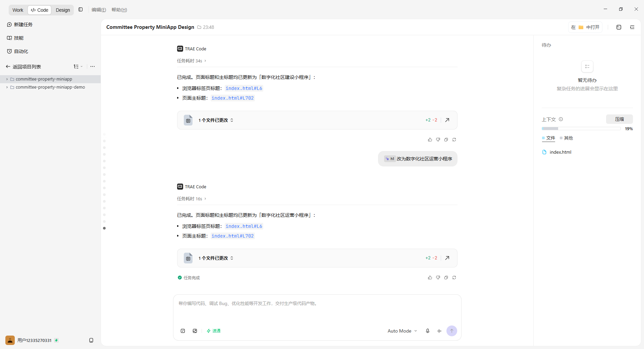644x349 pixels.
Task: Create a new task via 新建任务
Action: [x=20, y=24]
